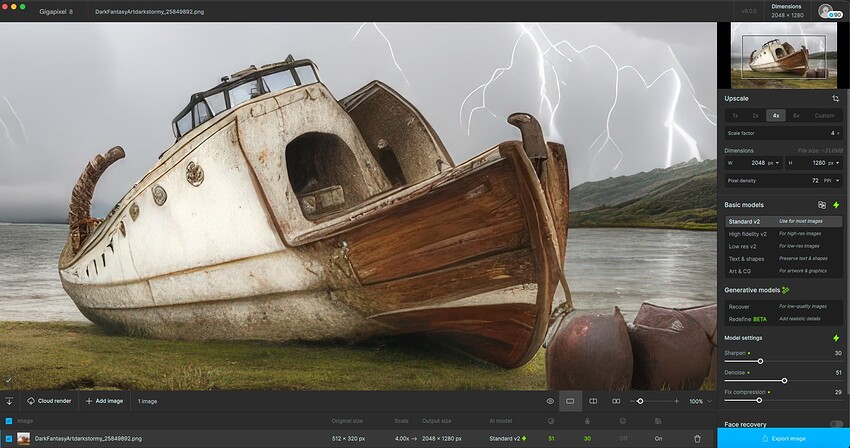Click the zoom in plus icon
This screenshot has height=448, width=850.
tap(676, 401)
